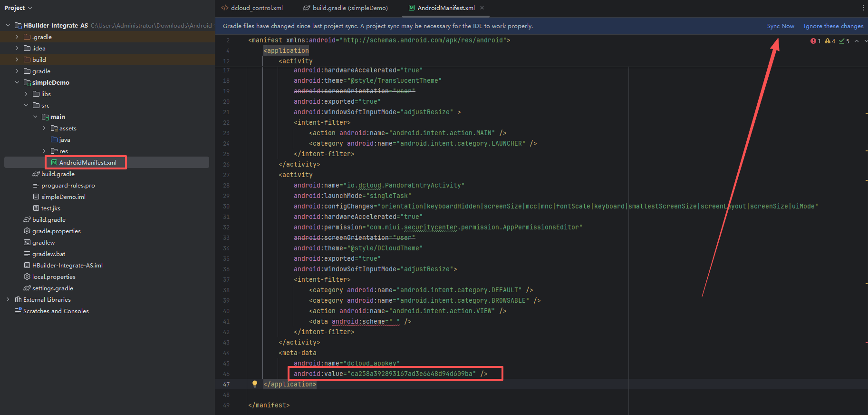Select test.jks keystore file
868x415 pixels.
(50, 208)
